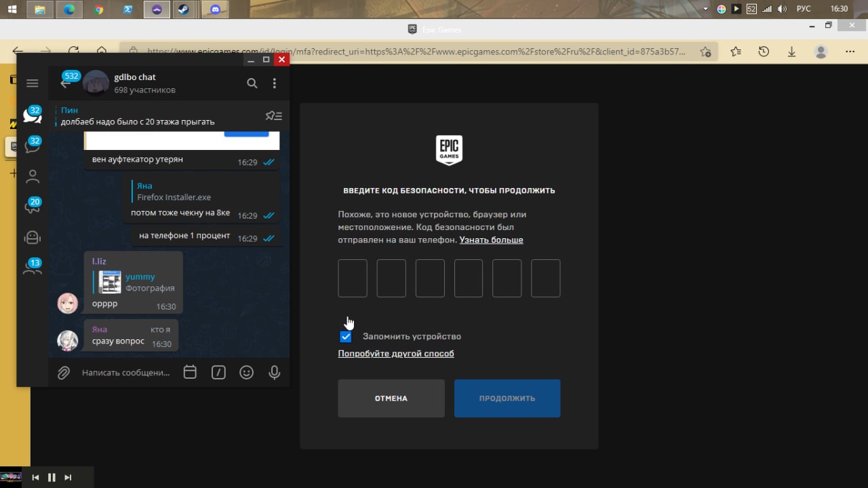Open the yummy Фотография reply preview
The image size is (868, 488).
coord(134,282)
